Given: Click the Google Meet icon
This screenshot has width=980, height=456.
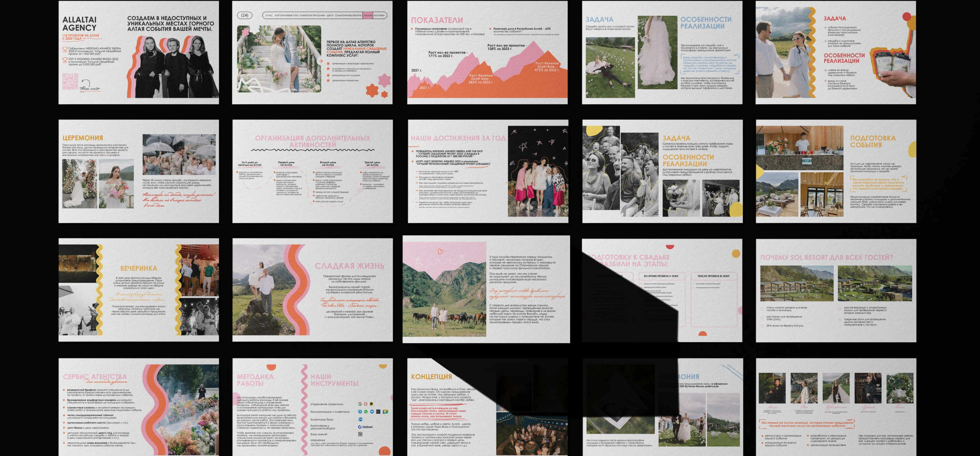Looking at the screenshot, I should coord(385,412).
